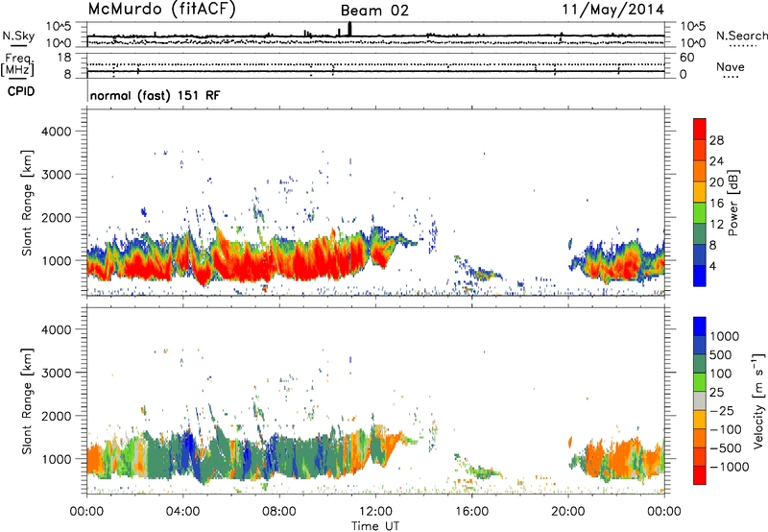
Task: Select the '3000' tick in the power panel
Action: point(56,175)
